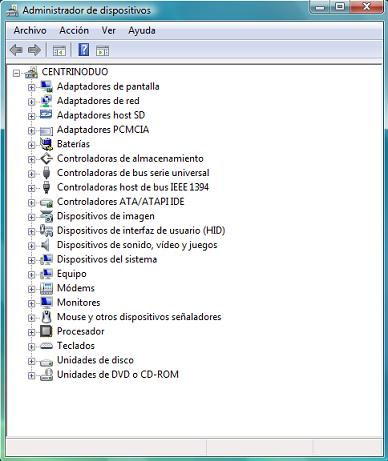Expand Adaptadores host SD node
The width and height of the screenshot is (388, 461).
pyautogui.click(x=31, y=116)
